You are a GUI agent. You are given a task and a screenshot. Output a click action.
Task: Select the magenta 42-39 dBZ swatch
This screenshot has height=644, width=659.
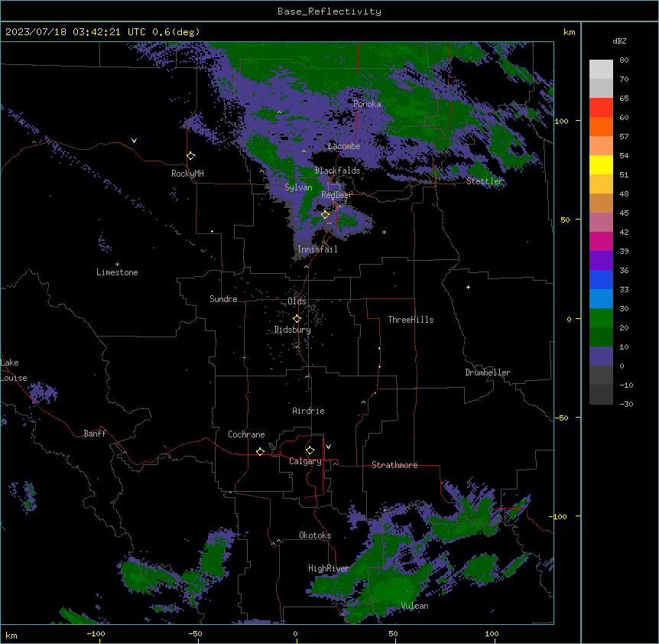point(601,241)
